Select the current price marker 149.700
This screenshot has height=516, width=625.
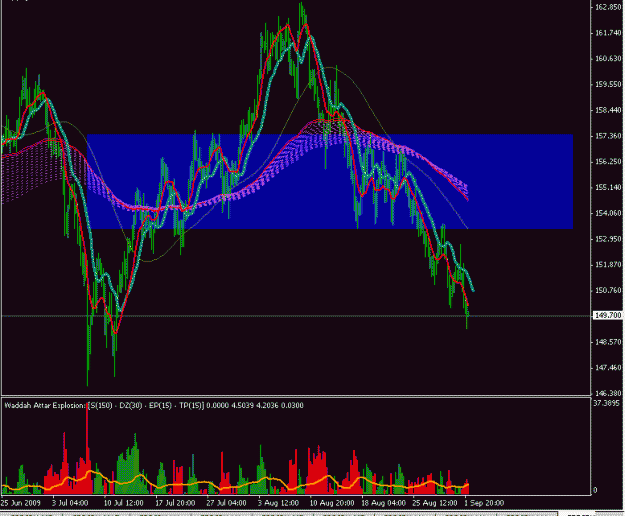click(x=607, y=316)
